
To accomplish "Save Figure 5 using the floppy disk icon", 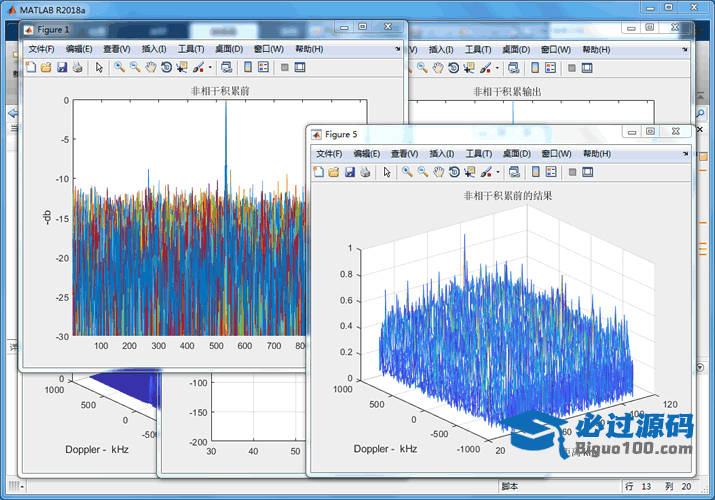I will 350,172.
